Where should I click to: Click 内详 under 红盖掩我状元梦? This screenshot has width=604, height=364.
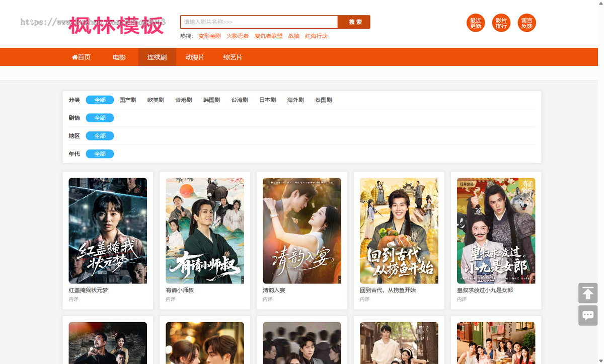[73, 299]
